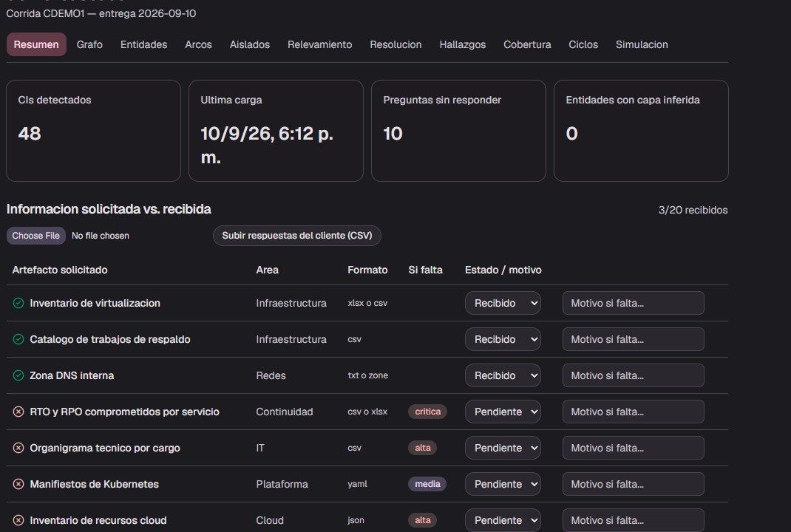
Task: Go to the Arcos tab
Action: [x=198, y=44]
